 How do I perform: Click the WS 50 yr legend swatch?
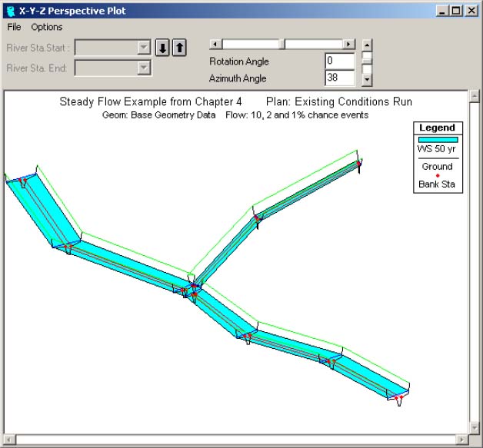tap(438, 140)
